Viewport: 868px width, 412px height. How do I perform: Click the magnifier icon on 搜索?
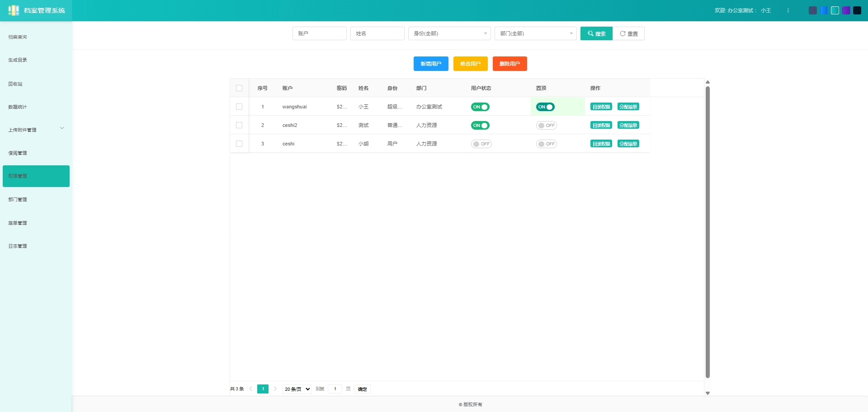590,33
